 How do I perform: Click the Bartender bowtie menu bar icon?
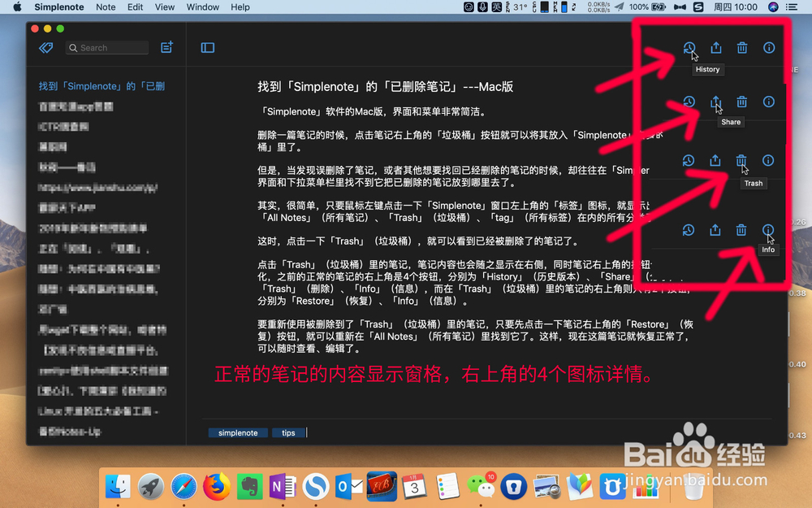(x=680, y=7)
